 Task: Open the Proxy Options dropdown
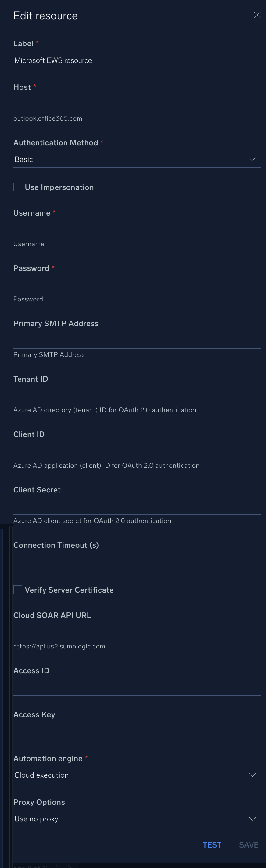point(137,819)
